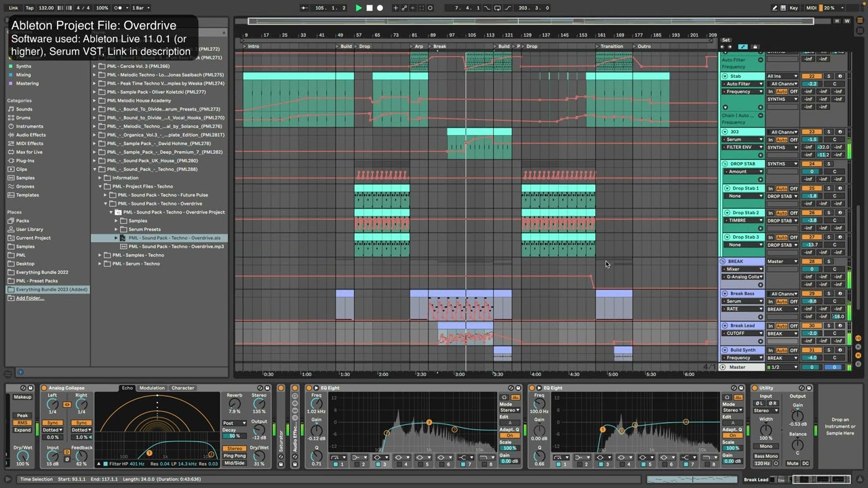Screen dimensions: 868x488
Task: Select the Samples category in browser
Action: (x=25, y=178)
